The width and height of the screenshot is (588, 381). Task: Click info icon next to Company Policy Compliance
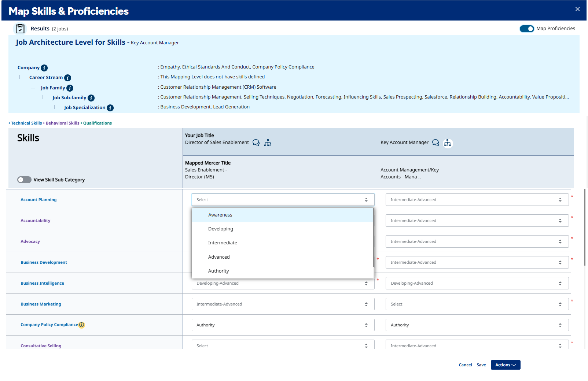(82, 325)
